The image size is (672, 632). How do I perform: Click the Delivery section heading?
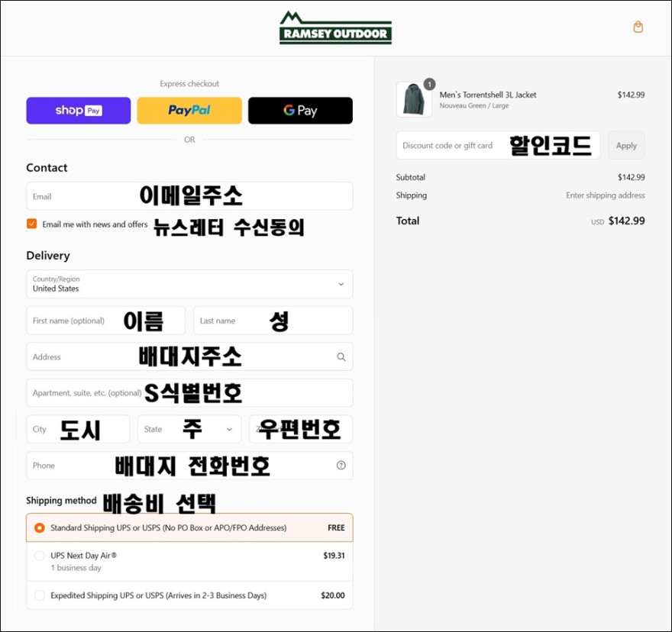coord(48,256)
